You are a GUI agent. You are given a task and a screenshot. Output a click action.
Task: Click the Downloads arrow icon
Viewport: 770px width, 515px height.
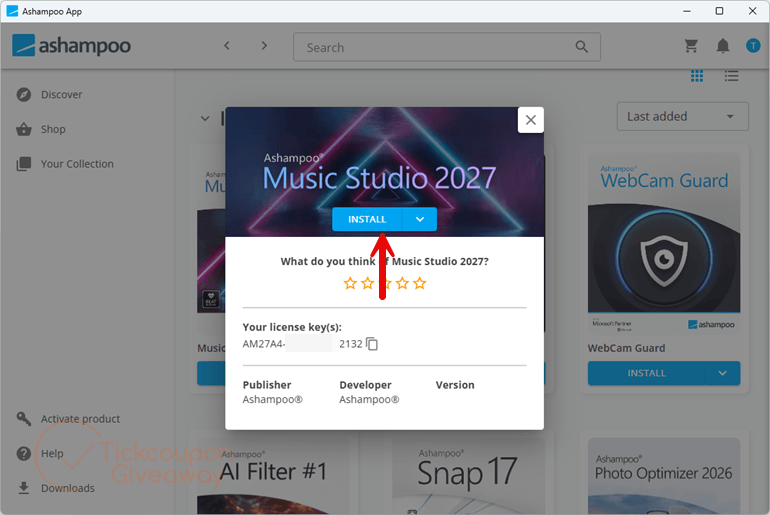tap(24, 488)
